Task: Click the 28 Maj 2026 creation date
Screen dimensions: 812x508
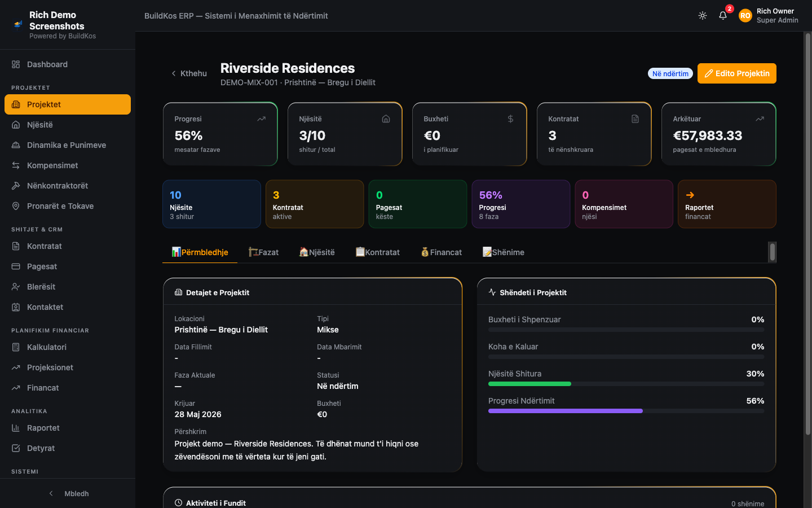Action: click(x=198, y=414)
